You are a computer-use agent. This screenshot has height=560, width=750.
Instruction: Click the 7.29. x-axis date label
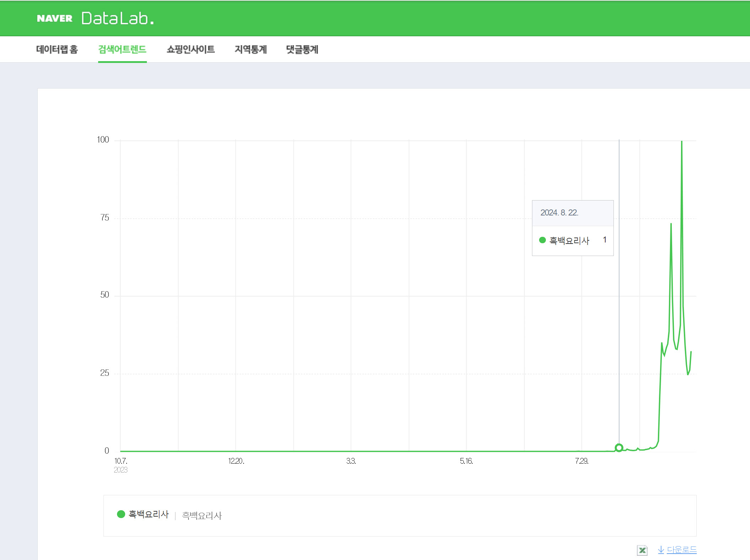point(581,461)
